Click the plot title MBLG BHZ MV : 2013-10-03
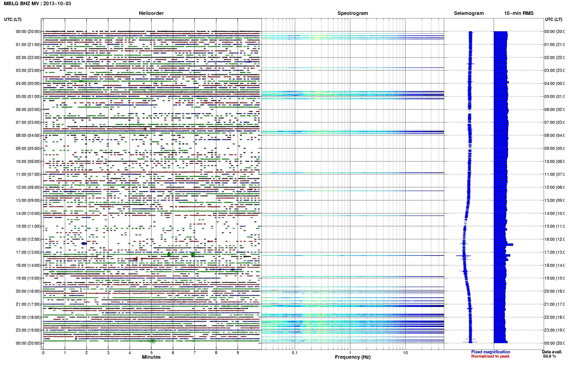 [x=37, y=4]
